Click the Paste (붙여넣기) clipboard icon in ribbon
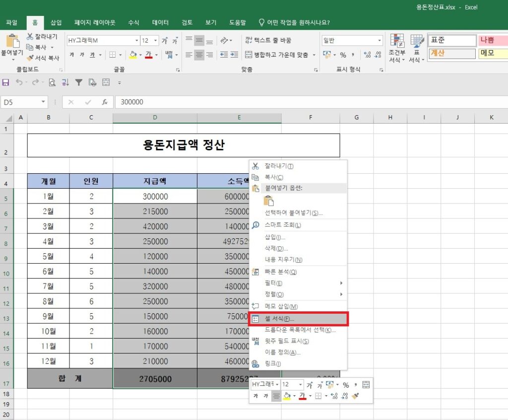508x420 pixels. point(12,41)
